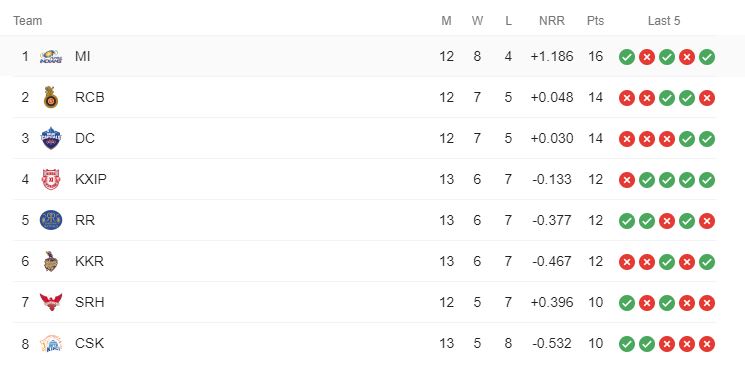745x388 pixels.
Task: Click the Rajasthan Royals blue logo
Action: point(51,220)
